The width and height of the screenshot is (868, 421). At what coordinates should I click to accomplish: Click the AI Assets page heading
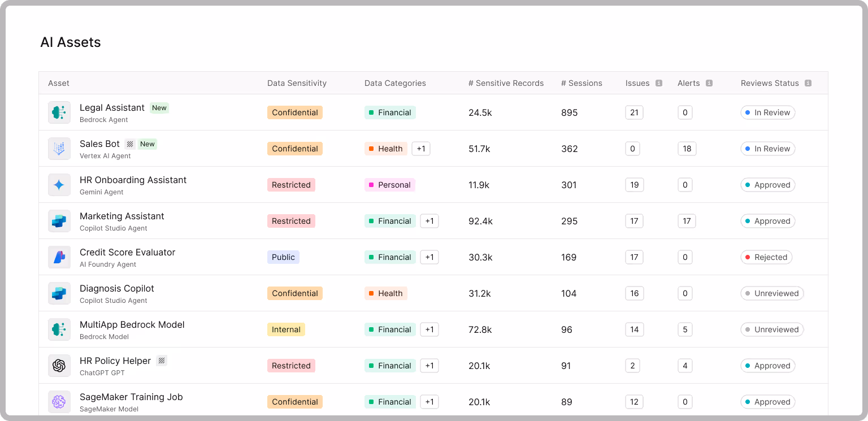(x=71, y=42)
